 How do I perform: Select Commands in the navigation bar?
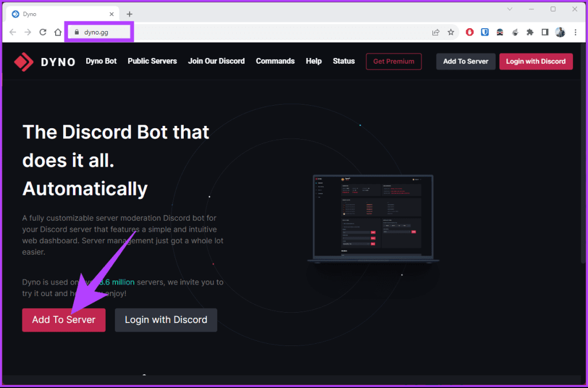point(275,61)
